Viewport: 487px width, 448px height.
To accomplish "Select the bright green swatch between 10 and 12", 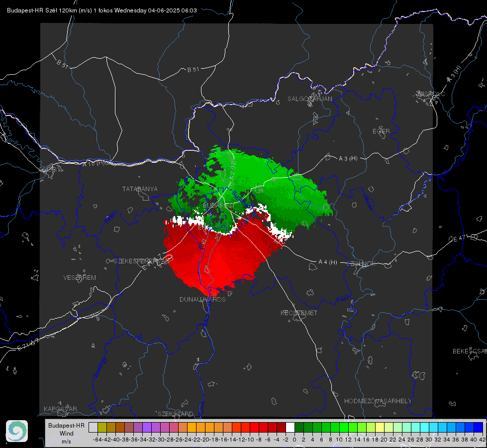I will (x=344, y=428).
